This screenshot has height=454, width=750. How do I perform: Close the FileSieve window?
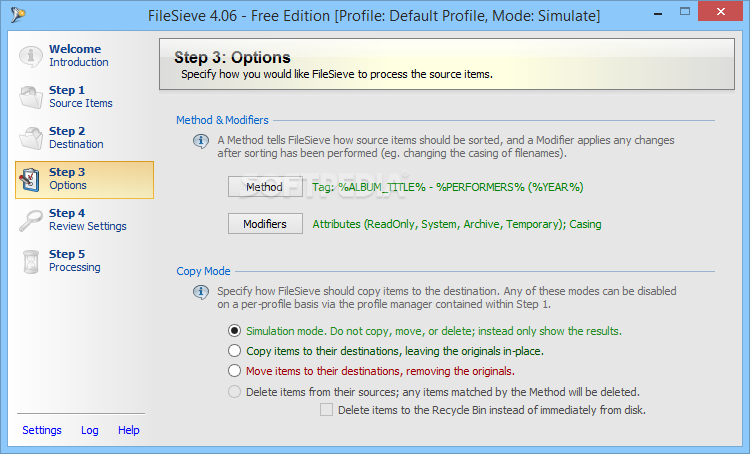tap(720, 11)
